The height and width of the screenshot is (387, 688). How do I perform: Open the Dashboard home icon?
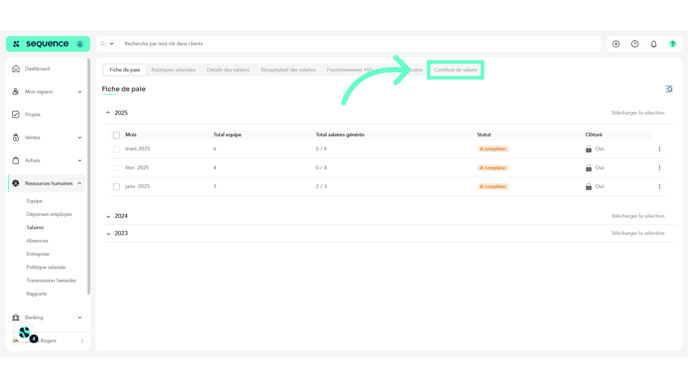[x=16, y=69]
